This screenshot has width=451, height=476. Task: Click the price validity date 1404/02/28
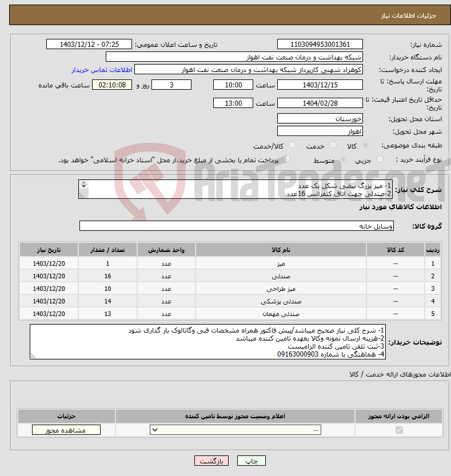point(320,103)
